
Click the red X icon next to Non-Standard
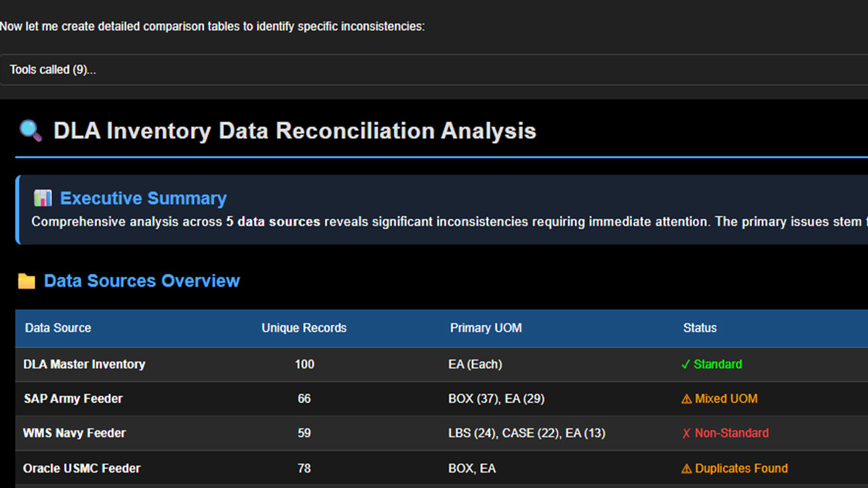[686, 433]
